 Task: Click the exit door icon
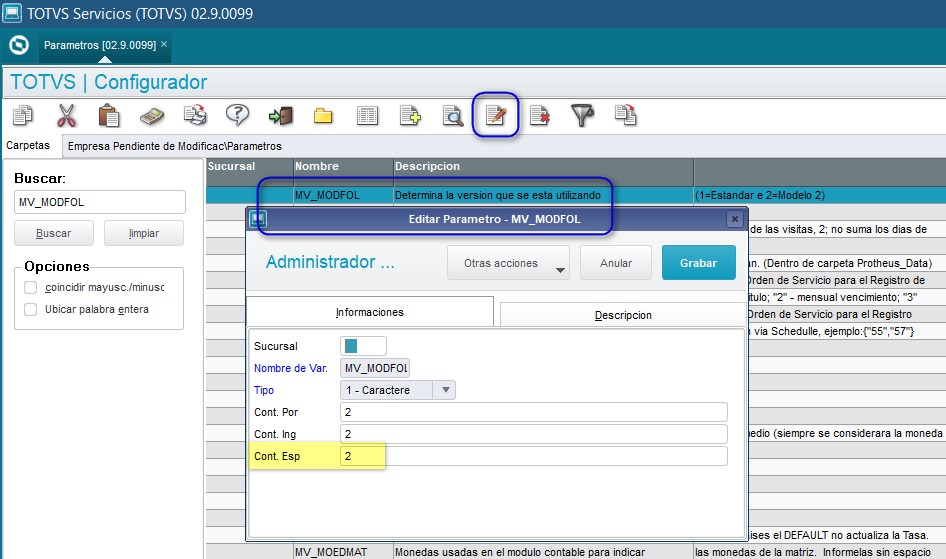coord(281,115)
